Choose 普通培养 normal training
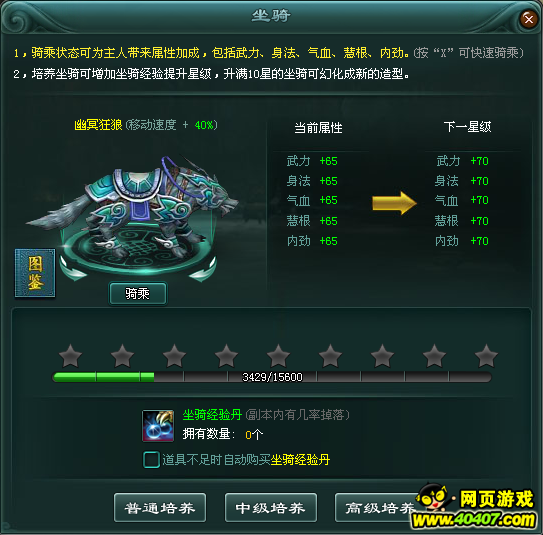This screenshot has height=535, width=543. point(160,508)
